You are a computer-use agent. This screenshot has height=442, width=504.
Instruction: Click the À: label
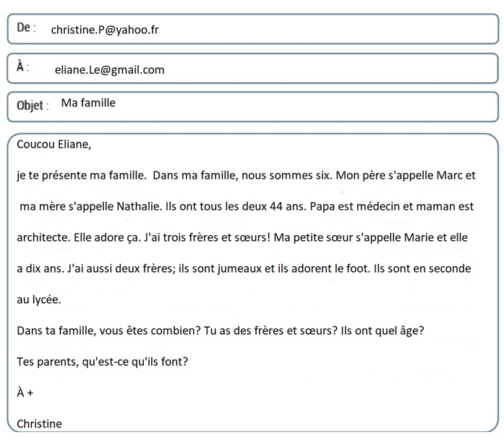(23, 67)
